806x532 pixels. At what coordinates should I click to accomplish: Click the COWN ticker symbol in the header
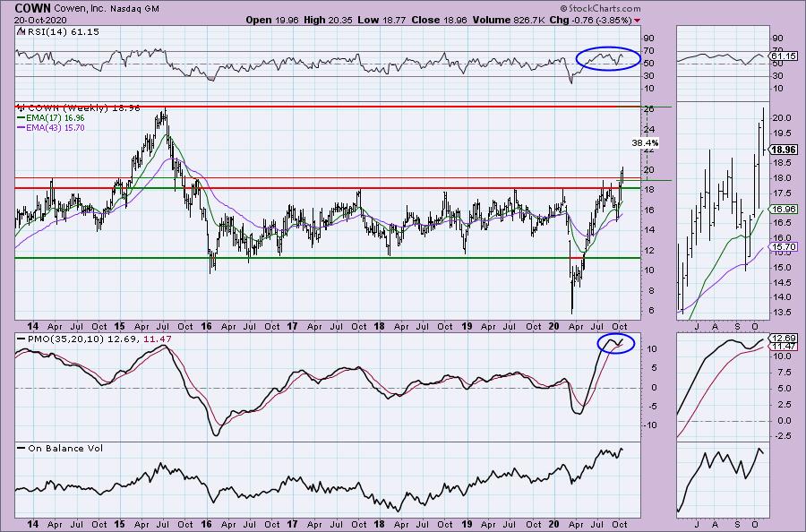pos(32,9)
